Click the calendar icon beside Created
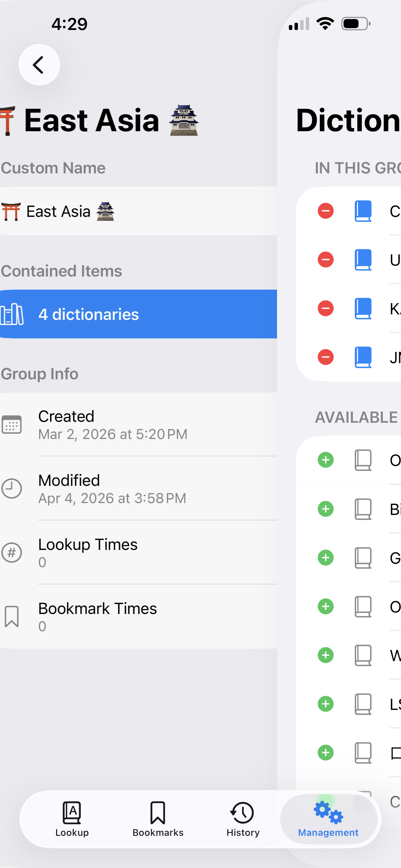The height and width of the screenshot is (868, 401). (x=12, y=425)
